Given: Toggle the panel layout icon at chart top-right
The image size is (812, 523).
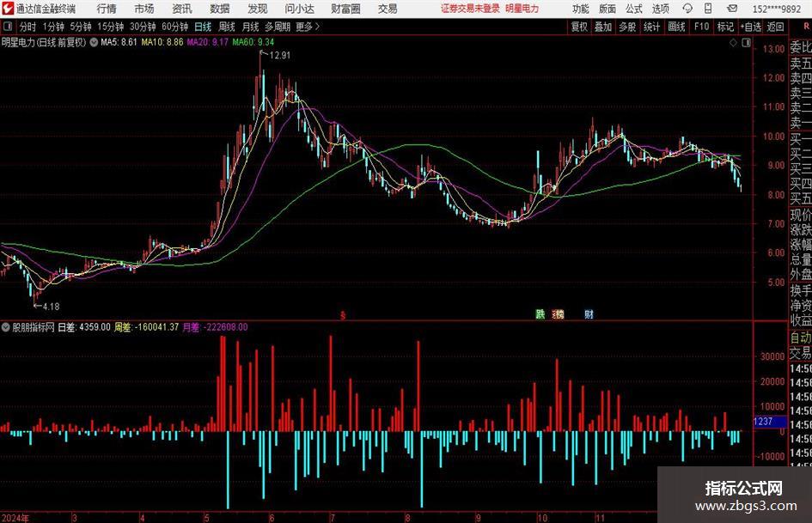Looking at the screenshot, I should pyautogui.click(x=746, y=43).
